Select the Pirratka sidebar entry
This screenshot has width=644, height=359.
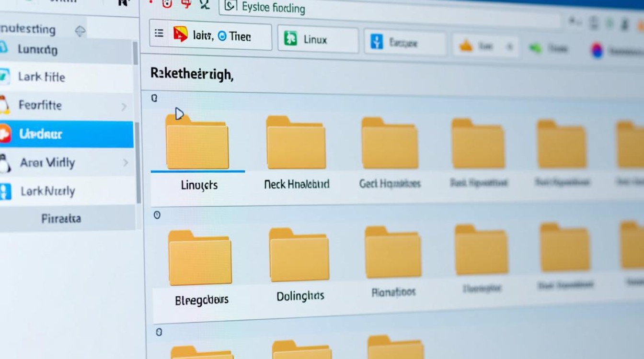(x=61, y=219)
